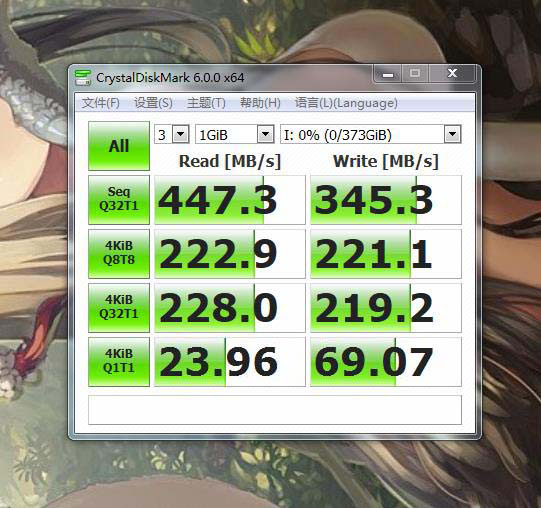Expand the test count dropdown showing 3
Image resolution: width=541 pixels, height=508 pixels.
click(x=181, y=134)
